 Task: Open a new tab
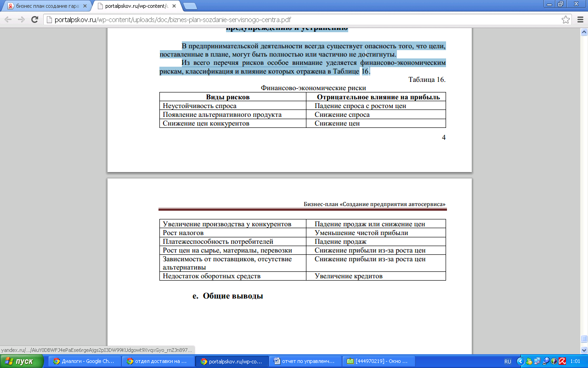click(x=190, y=6)
